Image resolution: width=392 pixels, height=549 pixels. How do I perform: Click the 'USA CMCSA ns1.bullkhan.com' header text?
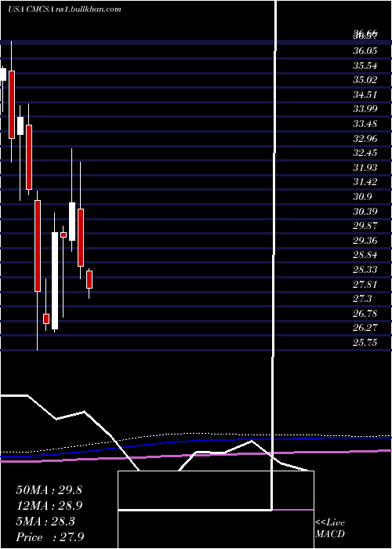click(x=65, y=9)
